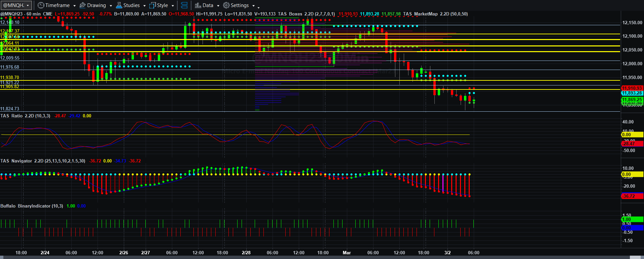Click the red 11,910.93 price axis tag

[x=632, y=88]
